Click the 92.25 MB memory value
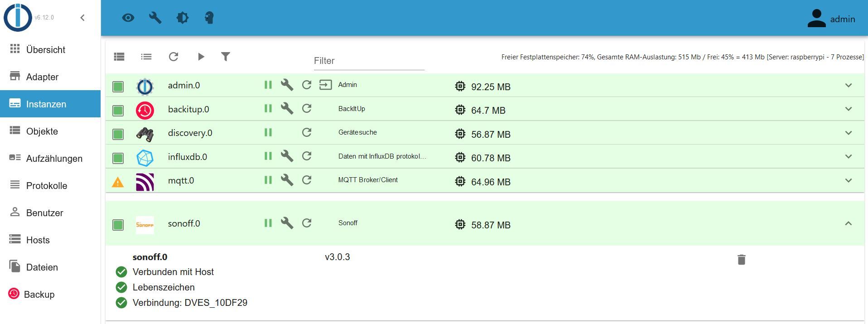The width and height of the screenshot is (868, 324). (491, 87)
